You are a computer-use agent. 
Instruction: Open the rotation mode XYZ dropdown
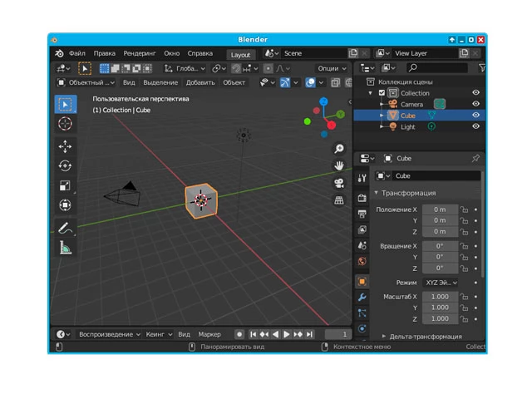click(x=441, y=283)
